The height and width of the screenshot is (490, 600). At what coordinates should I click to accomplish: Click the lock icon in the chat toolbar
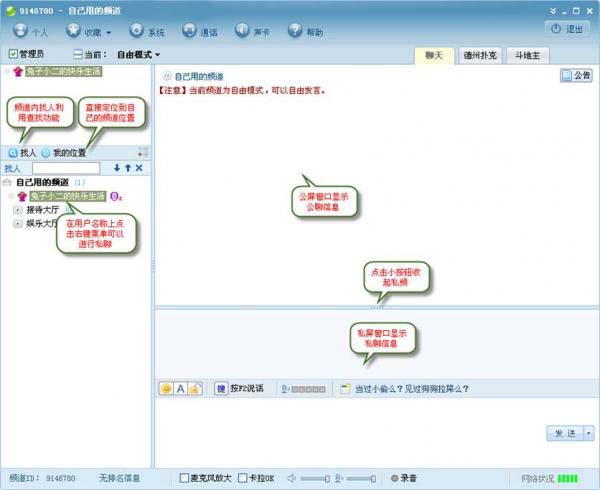(195, 389)
